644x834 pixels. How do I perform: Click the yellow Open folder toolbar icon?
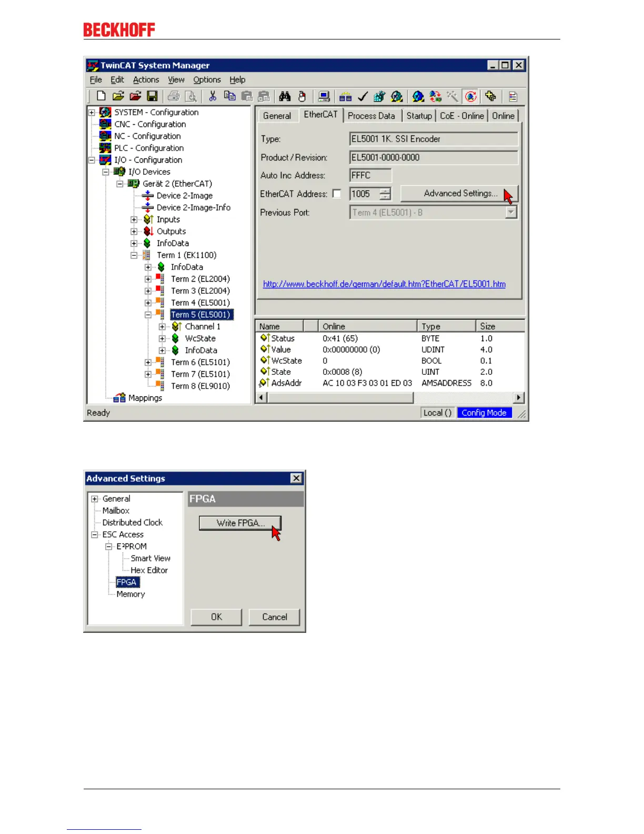tap(118, 96)
